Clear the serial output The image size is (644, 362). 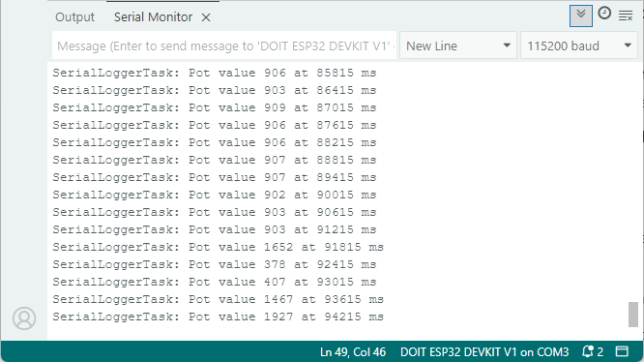click(x=626, y=16)
